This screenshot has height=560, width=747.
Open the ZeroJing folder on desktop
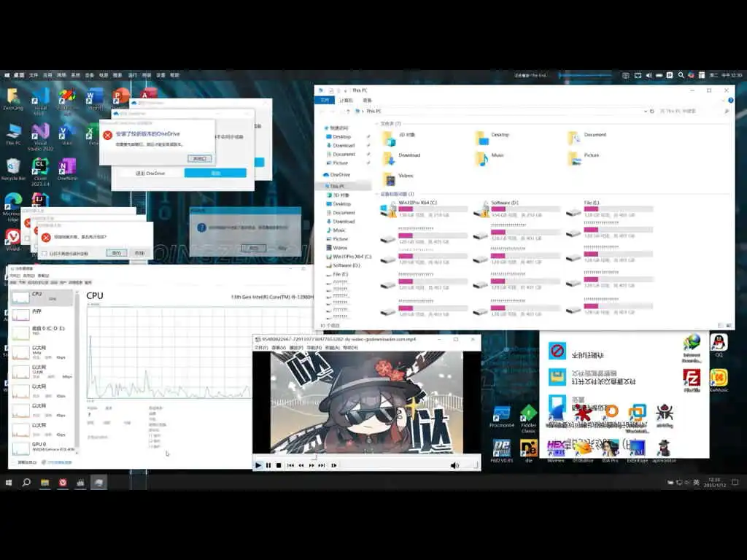tap(13, 99)
